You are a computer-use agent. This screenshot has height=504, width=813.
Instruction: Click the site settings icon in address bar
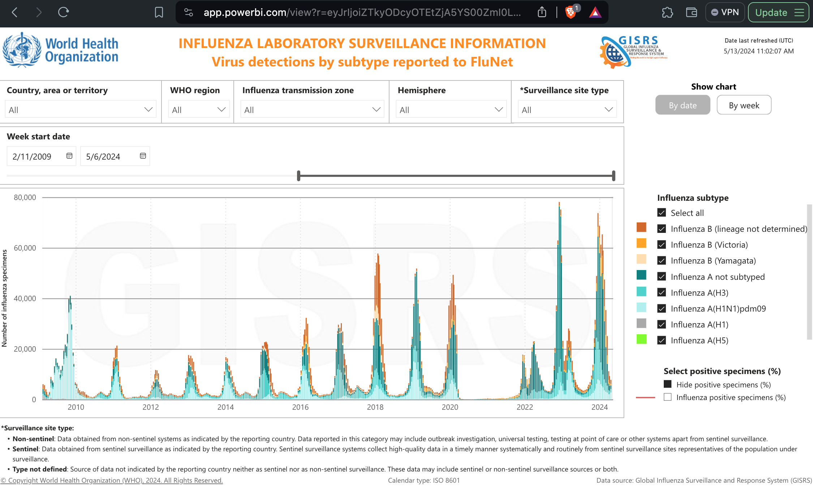point(189,12)
